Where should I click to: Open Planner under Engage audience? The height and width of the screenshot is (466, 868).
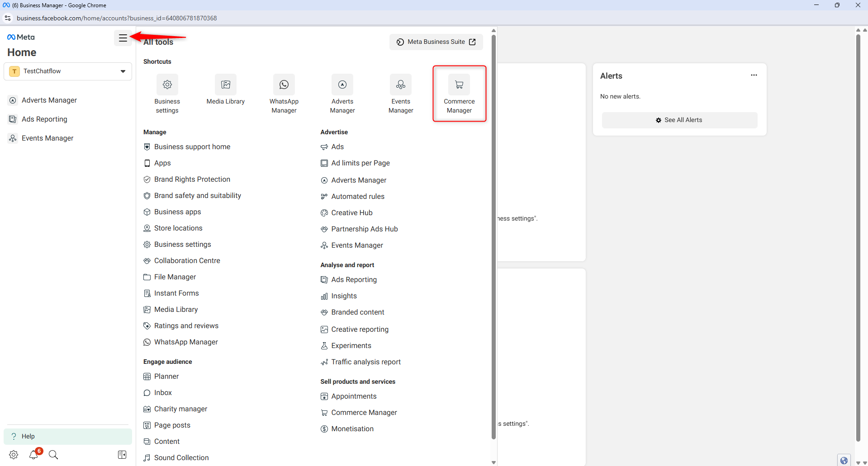161,377
